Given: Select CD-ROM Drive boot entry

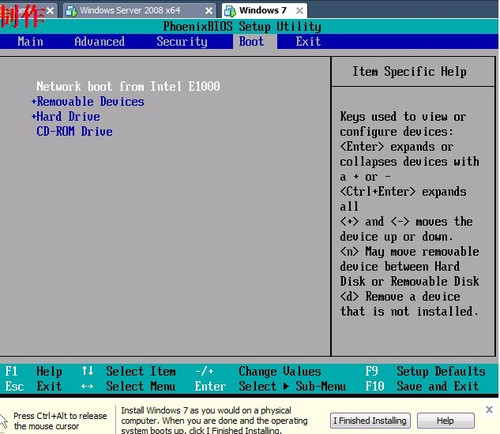Looking at the screenshot, I should click(x=74, y=131).
